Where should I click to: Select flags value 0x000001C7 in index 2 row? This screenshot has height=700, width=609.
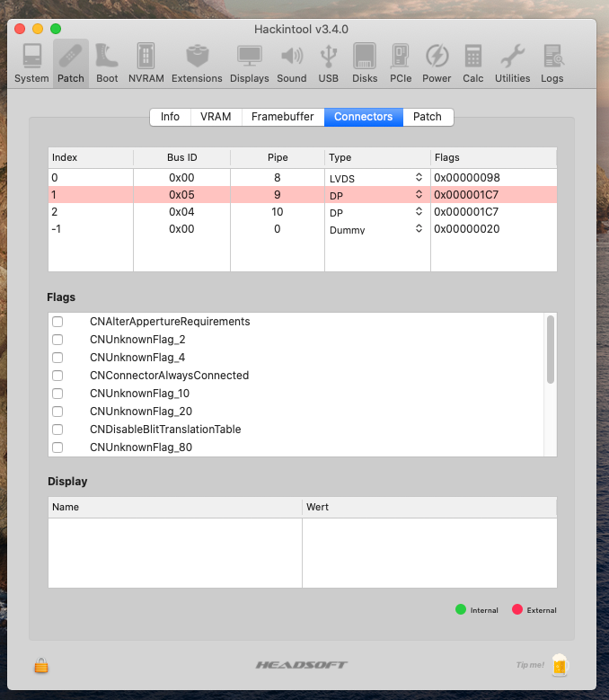[x=466, y=211]
